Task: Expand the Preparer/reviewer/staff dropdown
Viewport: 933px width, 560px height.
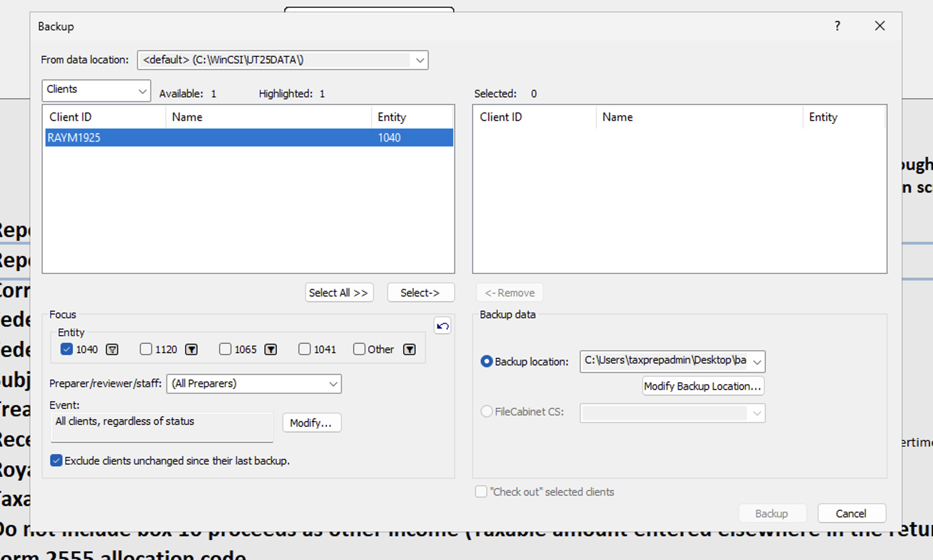Action: click(x=333, y=384)
